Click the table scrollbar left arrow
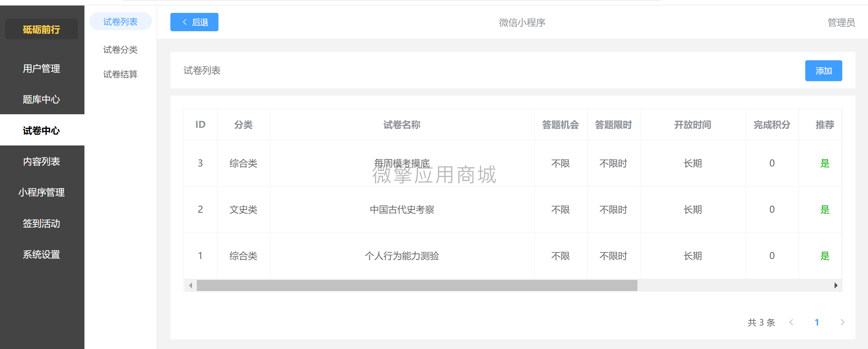 pos(191,285)
